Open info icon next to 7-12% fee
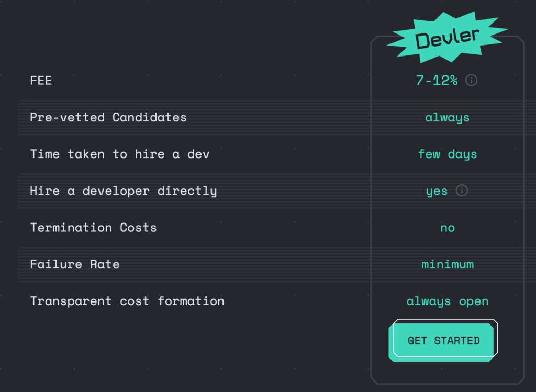The width and height of the screenshot is (536, 392). 472,80
